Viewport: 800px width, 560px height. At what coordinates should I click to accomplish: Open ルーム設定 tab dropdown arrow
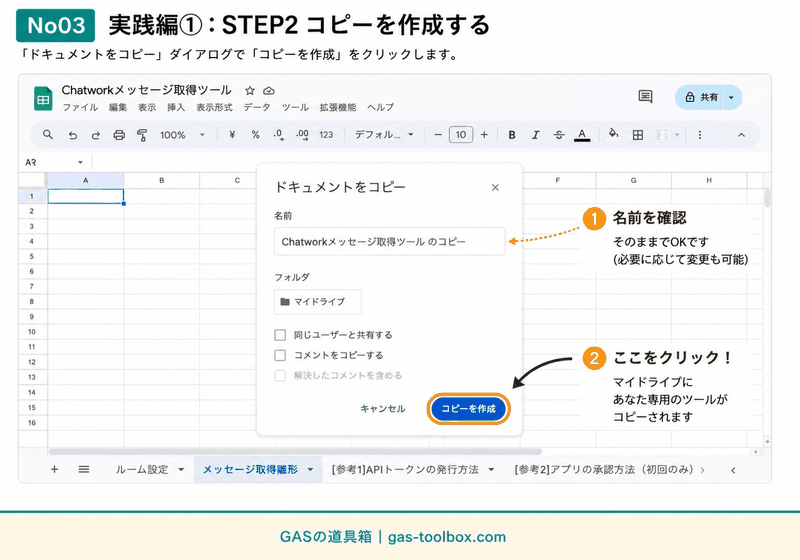tap(181, 470)
